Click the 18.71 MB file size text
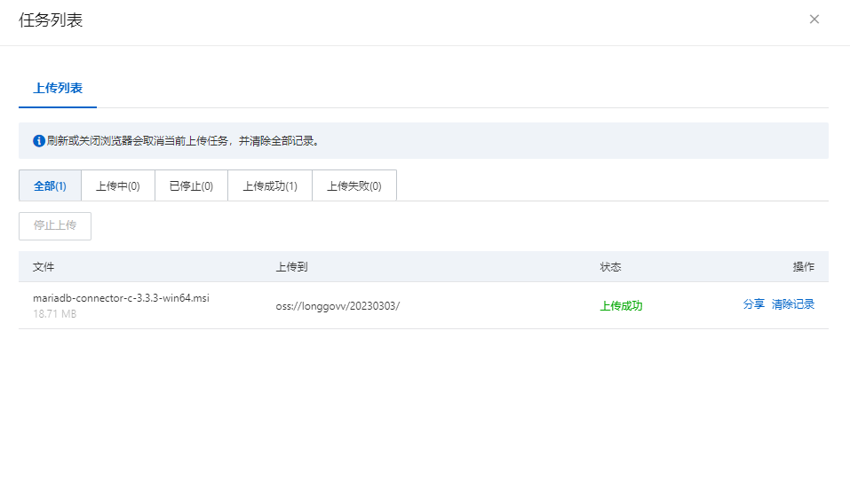 click(54, 314)
